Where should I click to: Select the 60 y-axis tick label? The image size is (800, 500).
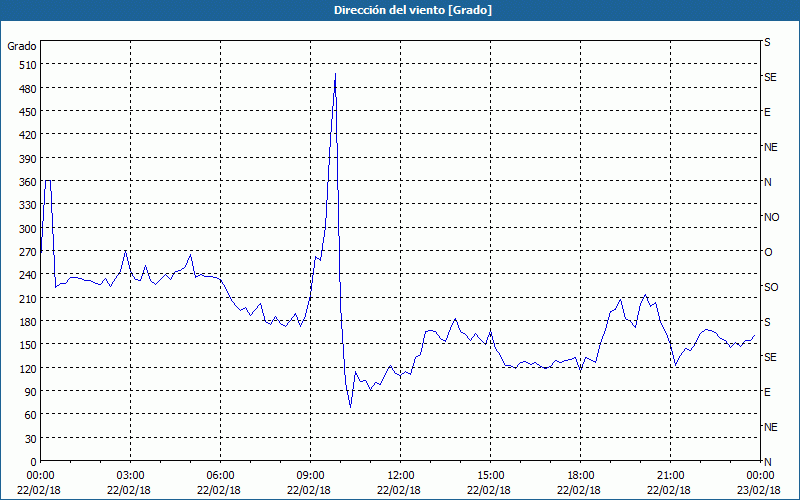click(x=30, y=415)
